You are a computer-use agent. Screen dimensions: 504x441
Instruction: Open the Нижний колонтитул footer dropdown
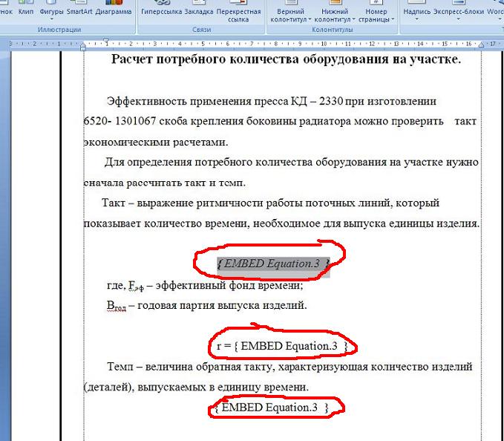335,12
